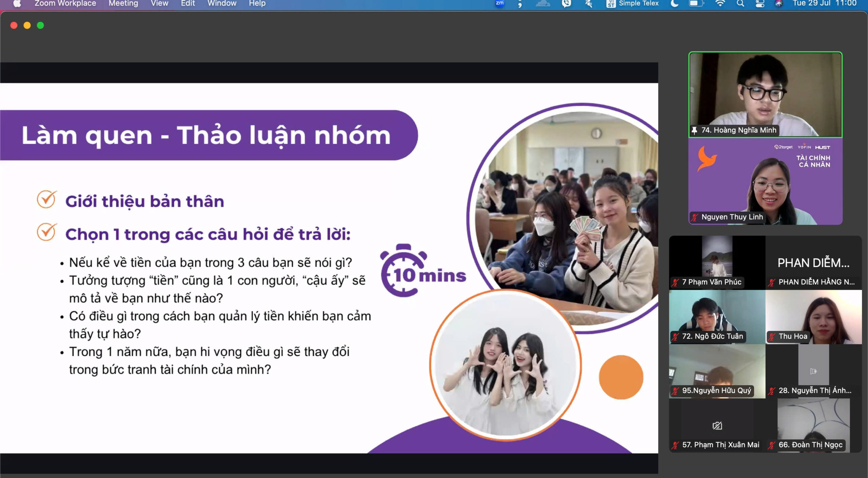This screenshot has height=478, width=868.
Task: Click the cloud status icon in menu bar
Action: [543, 3]
